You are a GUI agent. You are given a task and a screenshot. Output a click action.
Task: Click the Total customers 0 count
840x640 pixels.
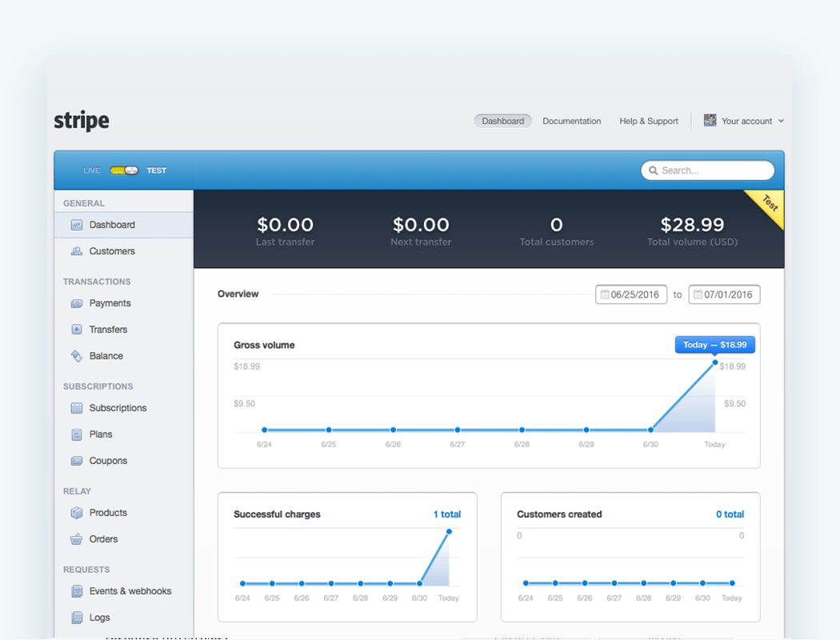pos(557,225)
